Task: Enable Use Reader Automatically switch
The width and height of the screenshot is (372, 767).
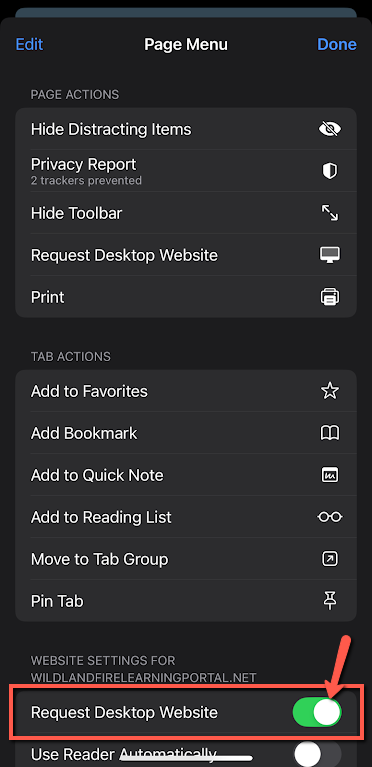Action: (x=317, y=754)
